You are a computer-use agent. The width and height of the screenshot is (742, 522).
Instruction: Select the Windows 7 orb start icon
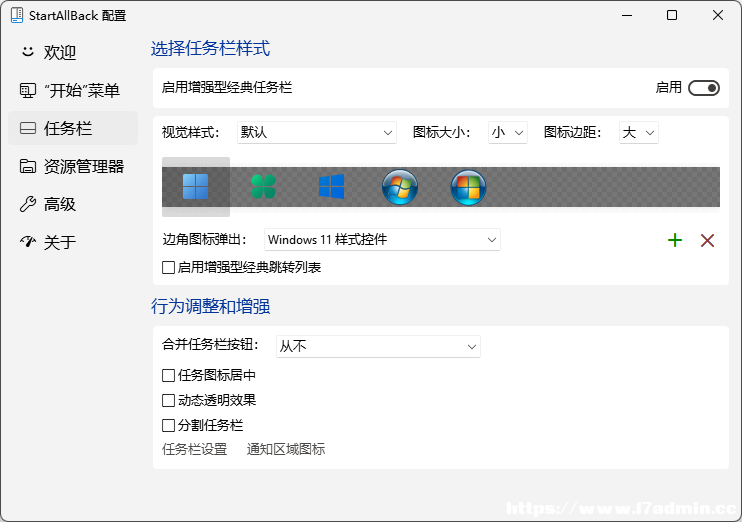pos(400,187)
